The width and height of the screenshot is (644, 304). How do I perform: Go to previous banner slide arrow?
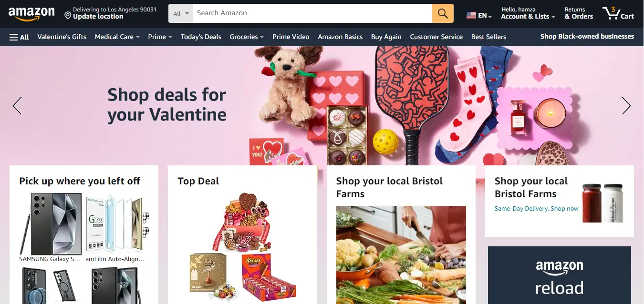[x=17, y=106]
